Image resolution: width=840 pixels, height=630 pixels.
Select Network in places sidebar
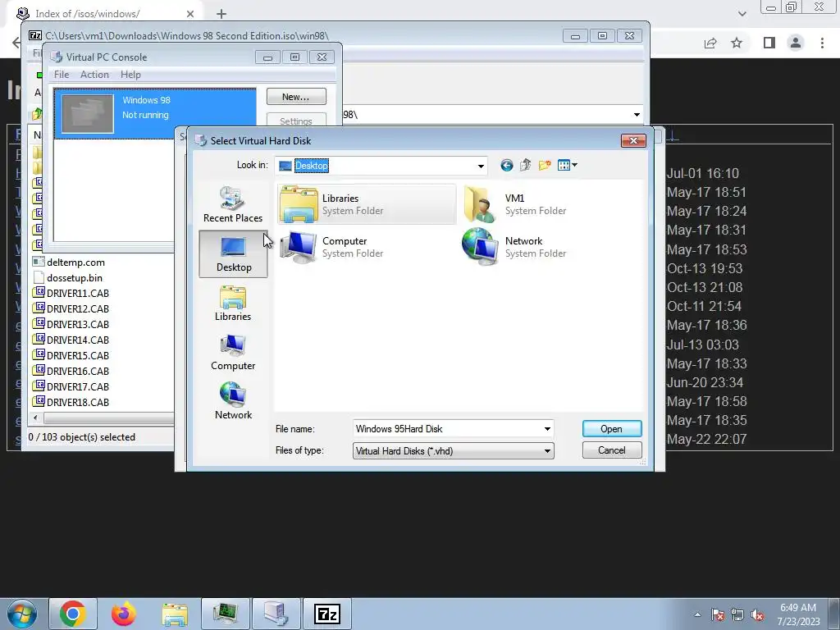pyautogui.click(x=233, y=400)
